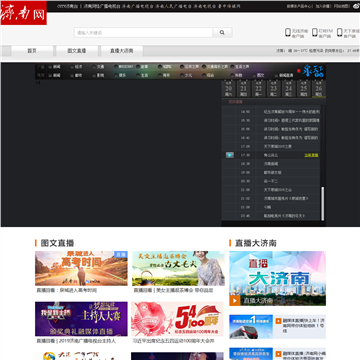Screen dimensions: 360x360
Task: Select the 新闻 radio channel in the top row
Action: 54,67
